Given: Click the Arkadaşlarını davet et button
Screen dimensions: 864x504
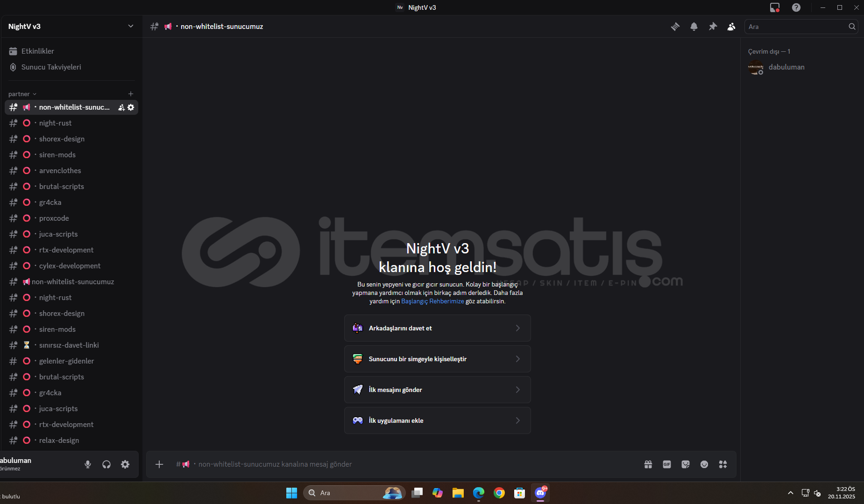Looking at the screenshot, I should [x=437, y=328].
